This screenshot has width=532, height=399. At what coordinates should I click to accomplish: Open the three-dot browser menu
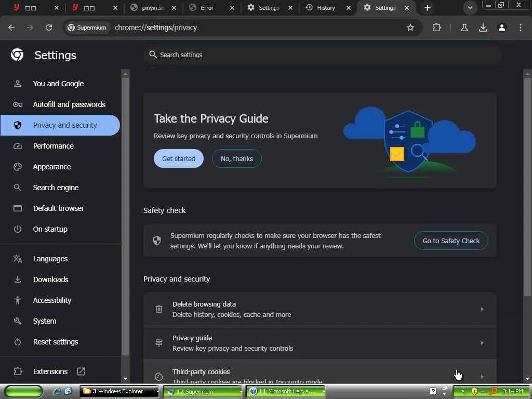pos(521,28)
